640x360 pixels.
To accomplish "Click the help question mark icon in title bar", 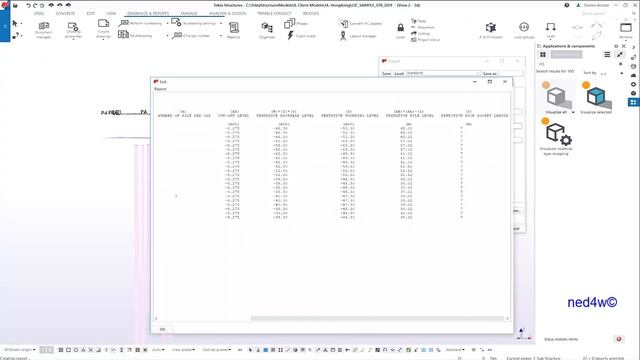I will pyautogui.click(x=567, y=5).
